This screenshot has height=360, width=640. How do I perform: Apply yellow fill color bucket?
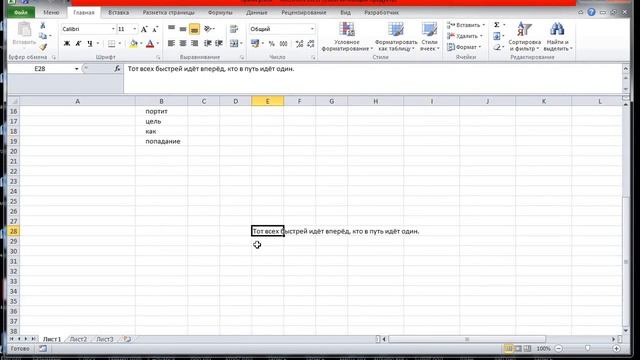point(133,43)
